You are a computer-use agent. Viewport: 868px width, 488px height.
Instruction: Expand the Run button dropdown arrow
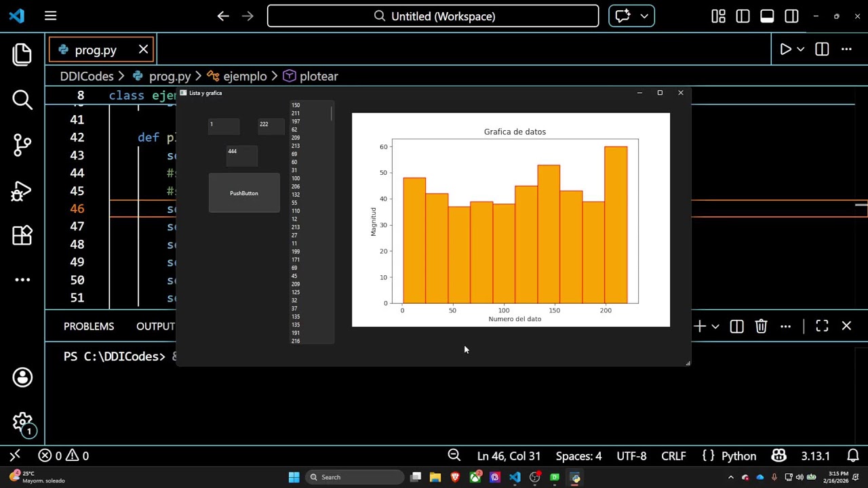[801, 49]
